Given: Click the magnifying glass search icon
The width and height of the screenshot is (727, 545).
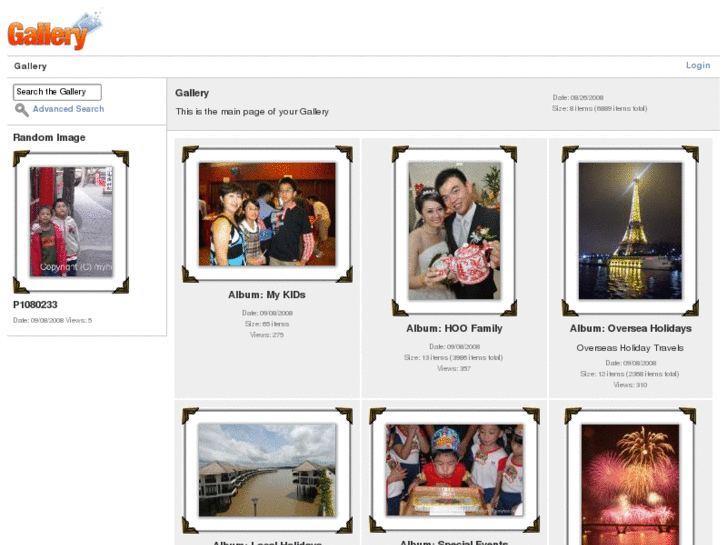Looking at the screenshot, I should tap(21, 110).
